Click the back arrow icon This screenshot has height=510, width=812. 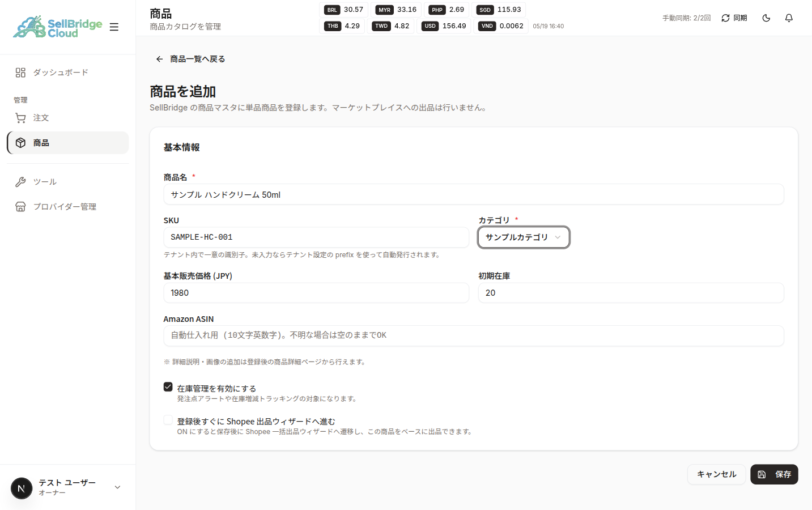pos(159,59)
